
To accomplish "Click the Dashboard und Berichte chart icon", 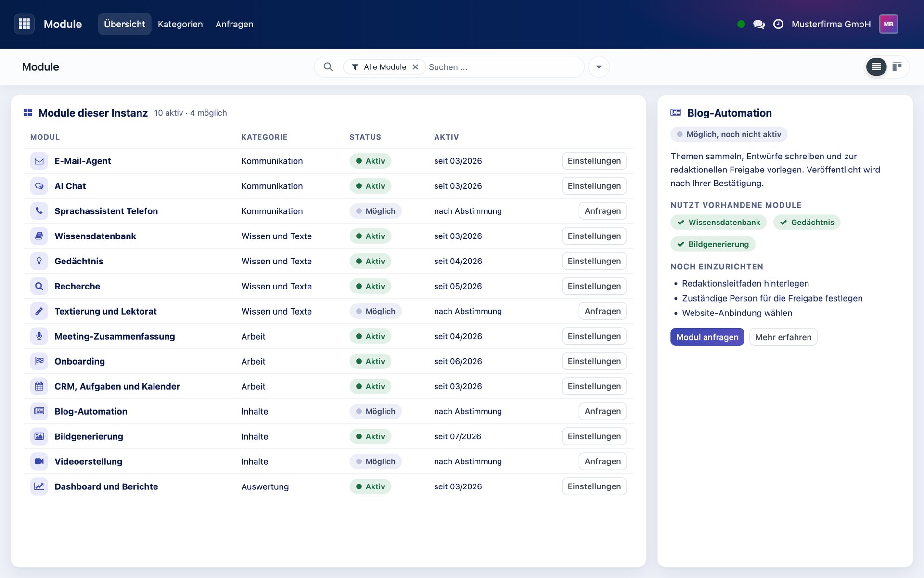I will [x=39, y=486].
